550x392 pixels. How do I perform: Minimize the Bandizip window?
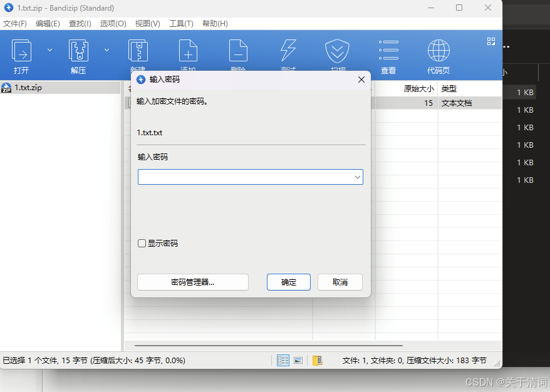click(431, 8)
